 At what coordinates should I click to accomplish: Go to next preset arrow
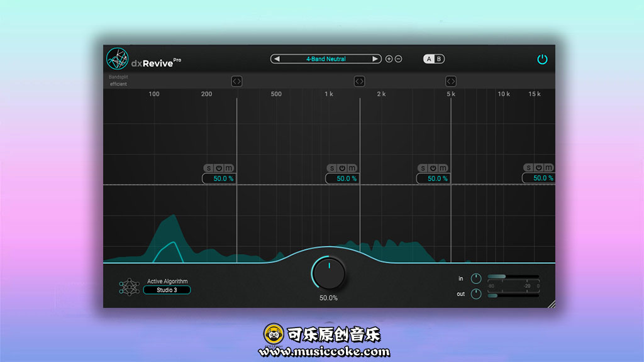tap(375, 59)
